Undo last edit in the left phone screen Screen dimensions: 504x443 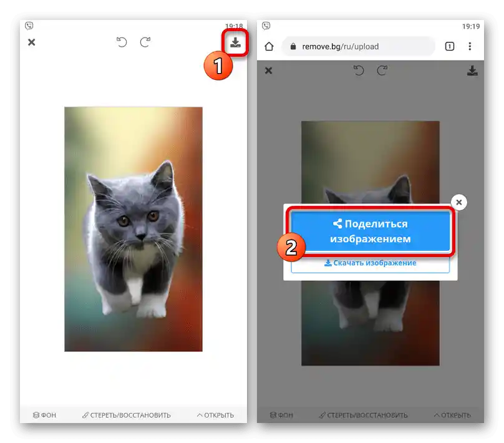[122, 42]
